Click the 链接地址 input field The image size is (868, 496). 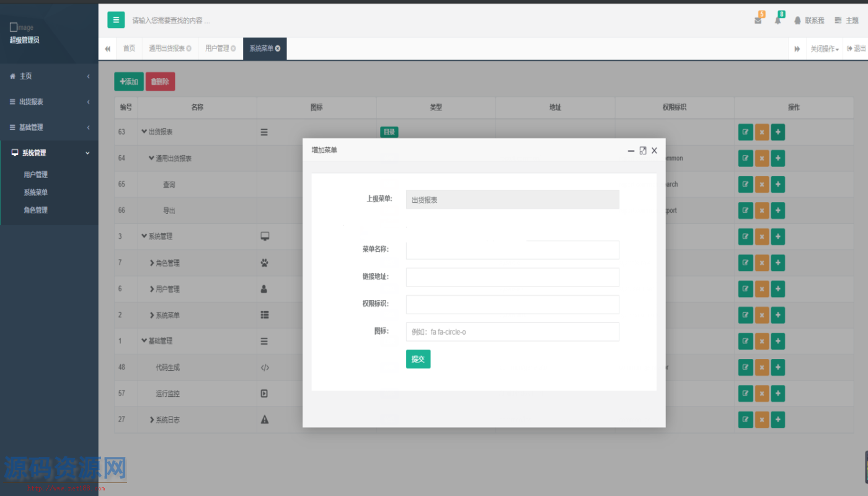point(512,277)
